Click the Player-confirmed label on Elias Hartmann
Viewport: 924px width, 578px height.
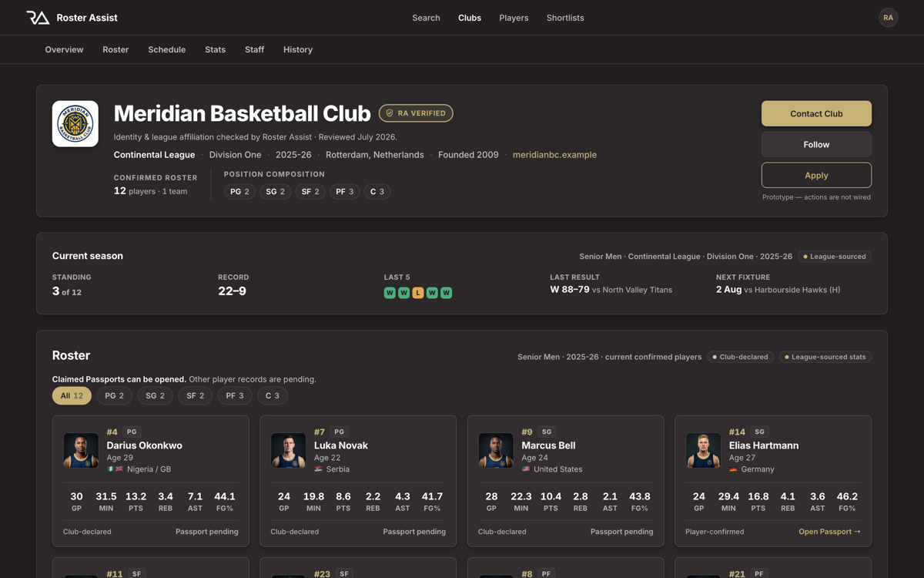715,532
